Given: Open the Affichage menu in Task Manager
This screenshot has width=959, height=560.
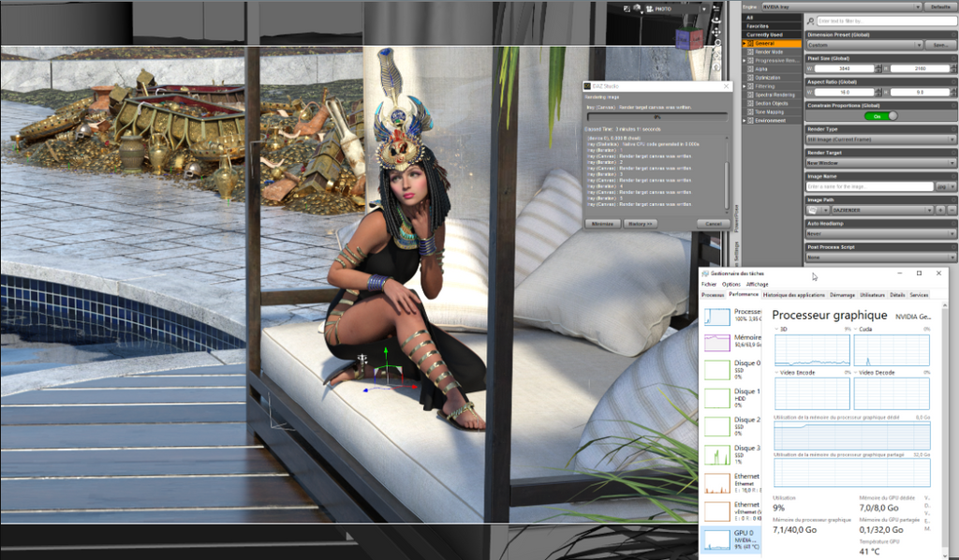Looking at the screenshot, I should (x=757, y=285).
